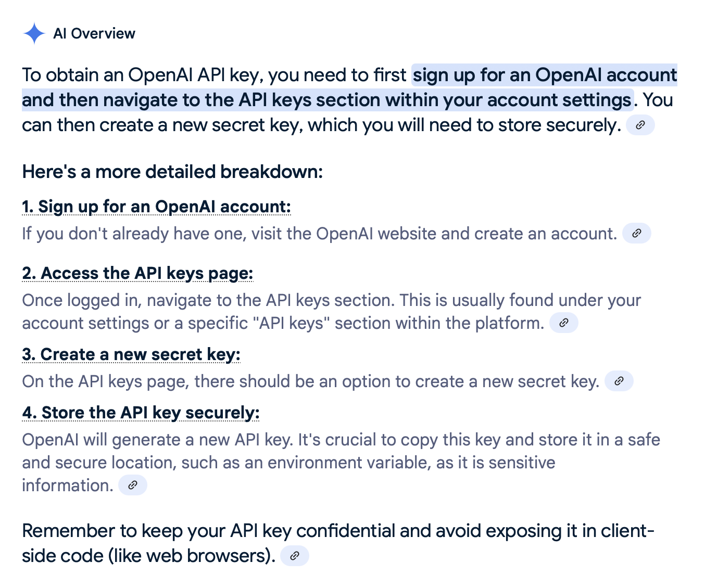The width and height of the screenshot is (705, 588).
Task: Click the "OpenAI will generate a new API key" paragraph
Action: (x=341, y=440)
